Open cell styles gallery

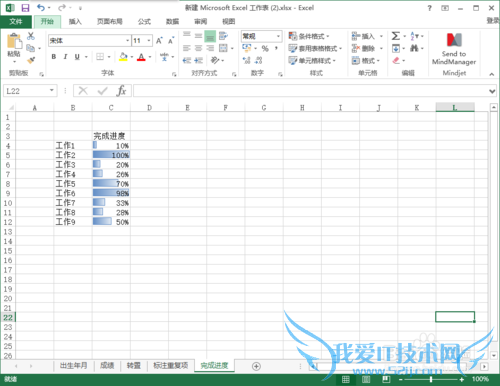tap(312, 61)
